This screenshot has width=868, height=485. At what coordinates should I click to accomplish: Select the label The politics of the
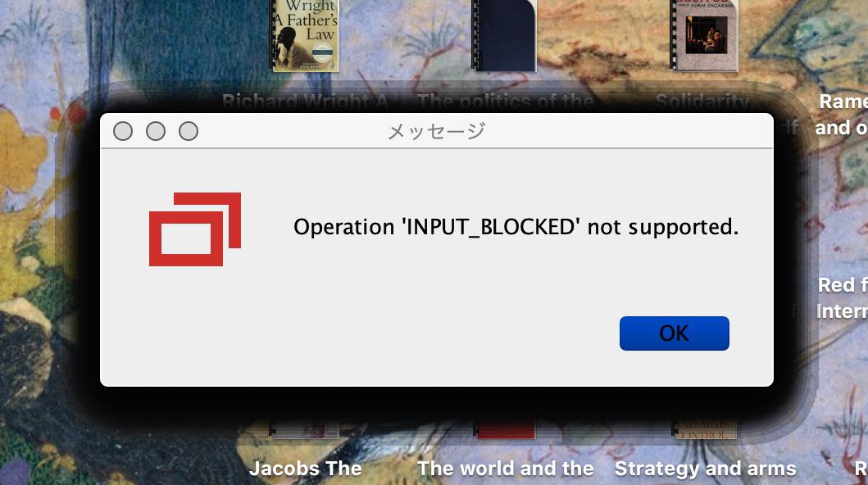(x=505, y=102)
